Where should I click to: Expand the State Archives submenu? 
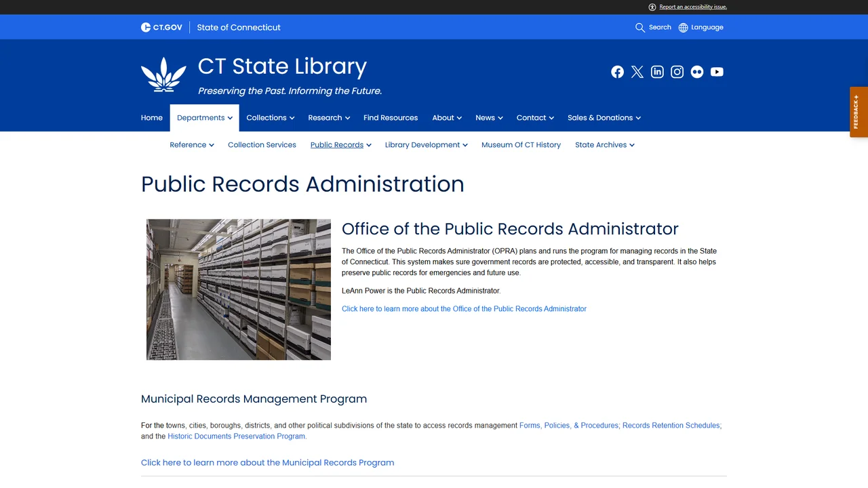[605, 145]
